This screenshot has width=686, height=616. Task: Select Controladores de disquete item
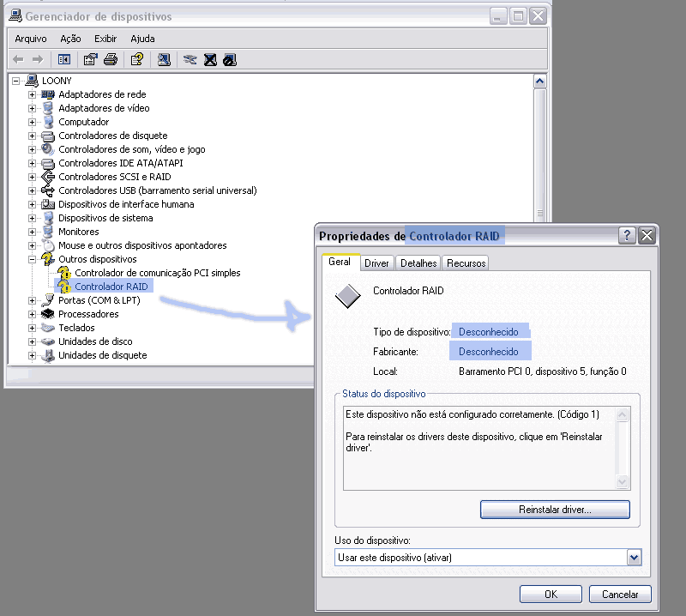click(113, 136)
